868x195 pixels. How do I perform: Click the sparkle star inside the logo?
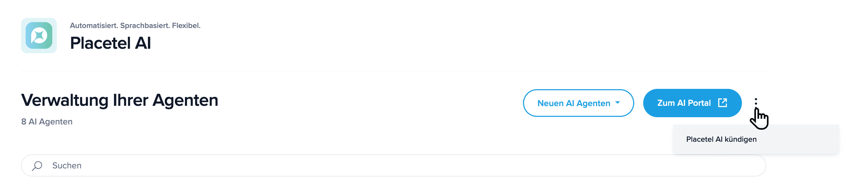click(39, 35)
